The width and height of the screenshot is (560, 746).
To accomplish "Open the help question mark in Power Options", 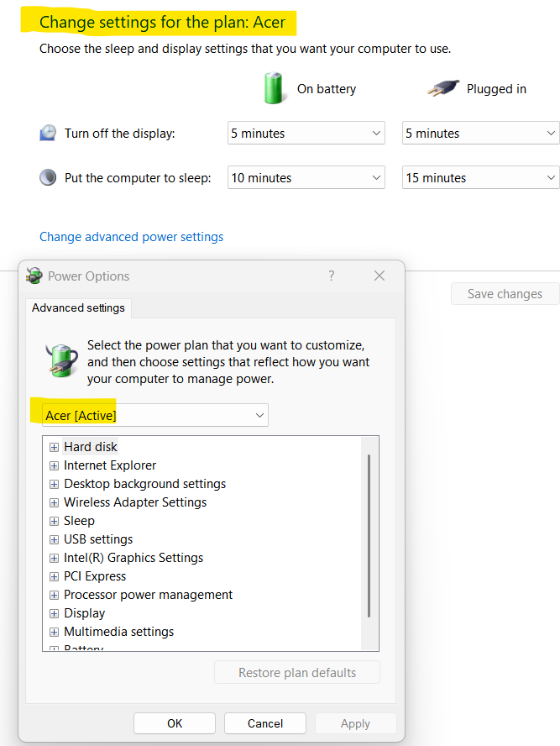I will [332, 276].
